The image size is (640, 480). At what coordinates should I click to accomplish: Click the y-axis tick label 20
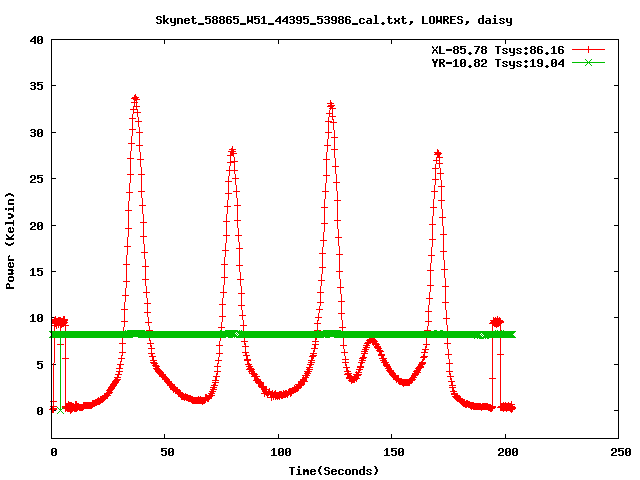37,225
